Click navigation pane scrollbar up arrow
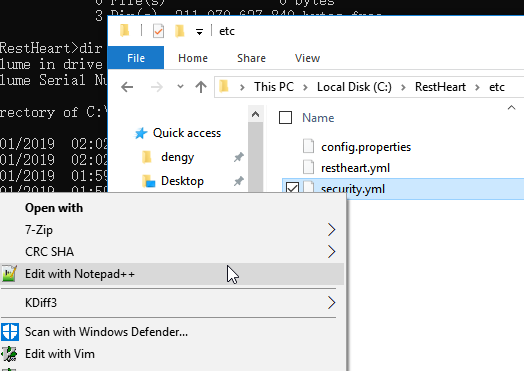Image resolution: width=524 pixels, height=371 pixels. tap(255, 114)
